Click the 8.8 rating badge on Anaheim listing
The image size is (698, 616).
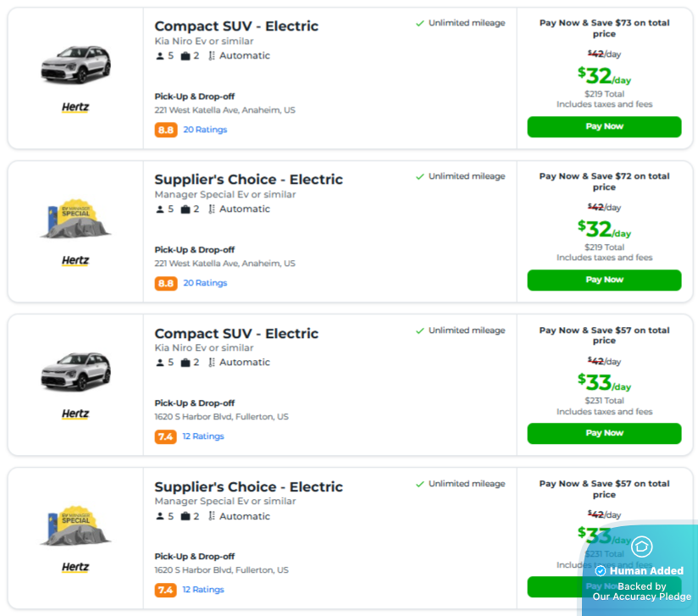pos(165,130)
